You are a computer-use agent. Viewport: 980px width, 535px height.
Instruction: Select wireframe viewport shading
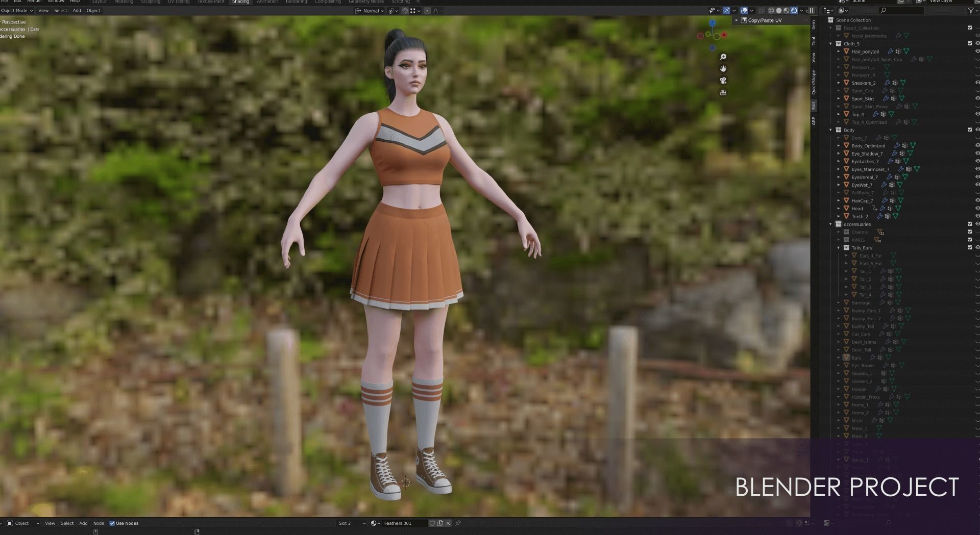(x=771, y=11)
